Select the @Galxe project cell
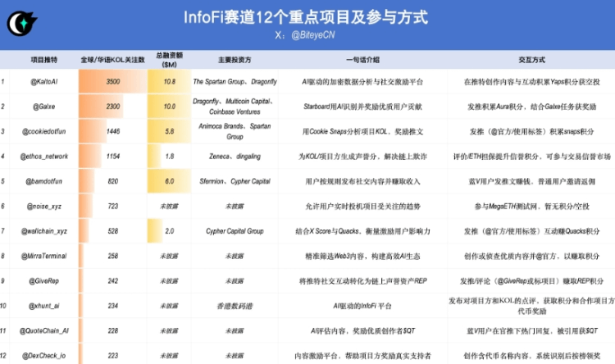 click(44, 107)
